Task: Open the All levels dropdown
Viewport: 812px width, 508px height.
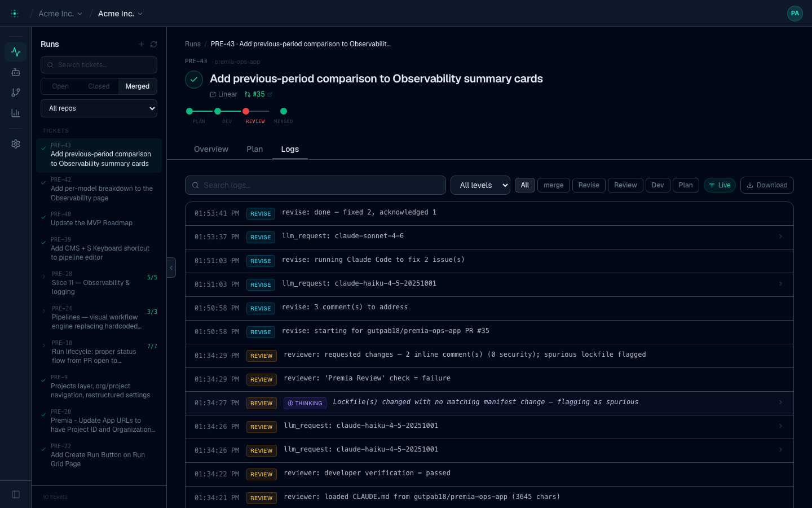Action: pyautogui.click(x=480, y=185)
